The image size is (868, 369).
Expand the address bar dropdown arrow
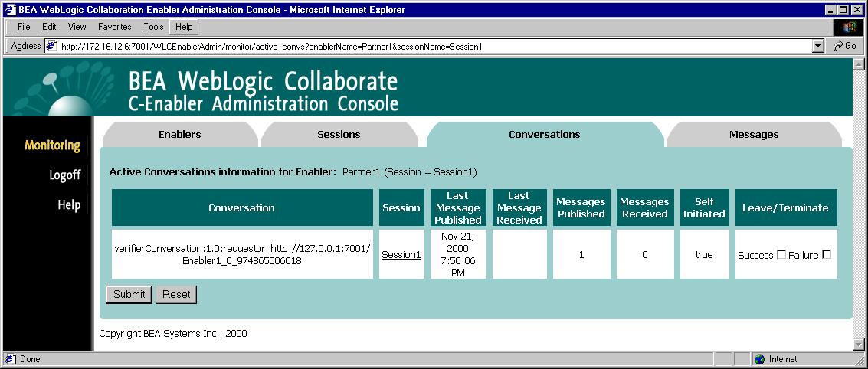(818, 47)
